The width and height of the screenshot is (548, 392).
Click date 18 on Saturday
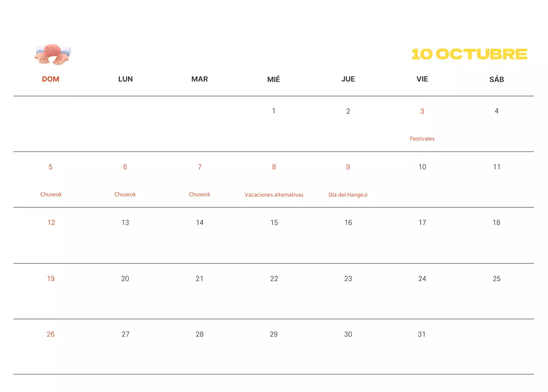point(496,223)
